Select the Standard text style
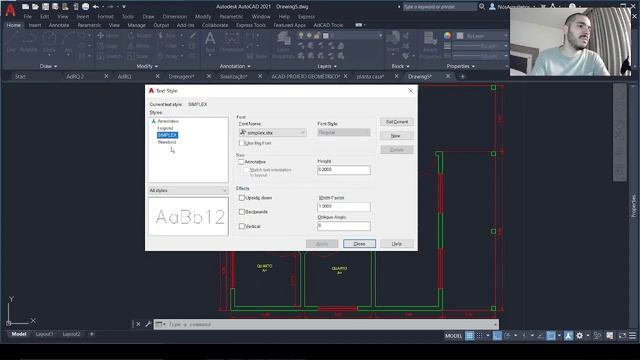This screenshot has width=640, height=360. tap(167, 142)
